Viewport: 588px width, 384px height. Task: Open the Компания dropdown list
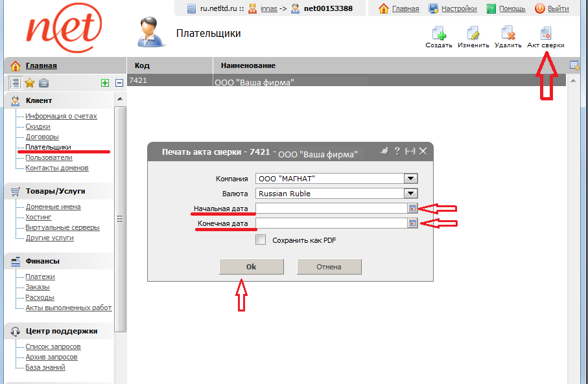coord(410,179)
